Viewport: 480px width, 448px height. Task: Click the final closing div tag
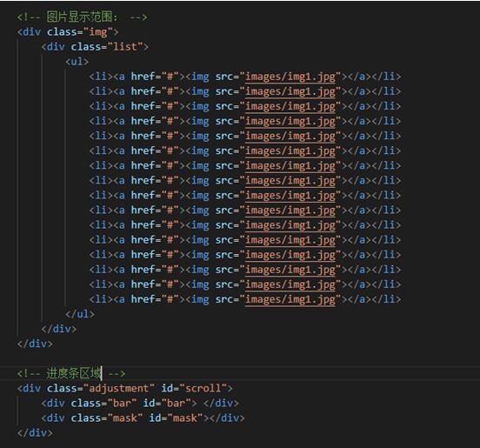[35, 432]
